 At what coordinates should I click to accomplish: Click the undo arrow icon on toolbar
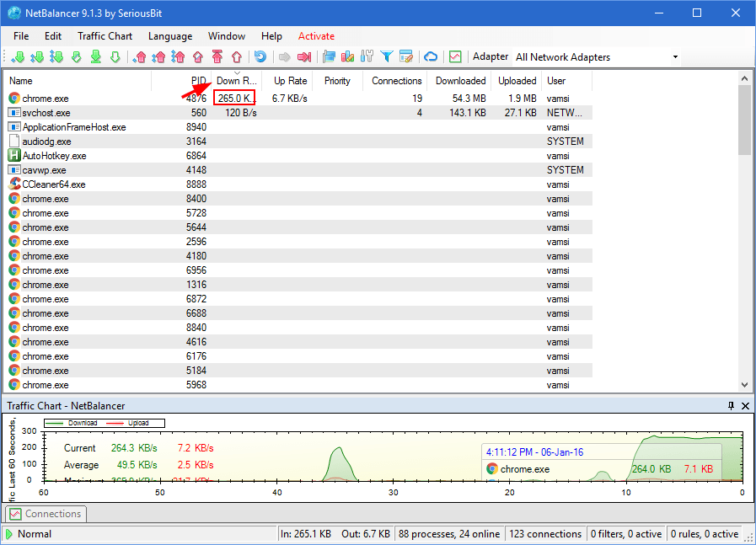point(261,56)
